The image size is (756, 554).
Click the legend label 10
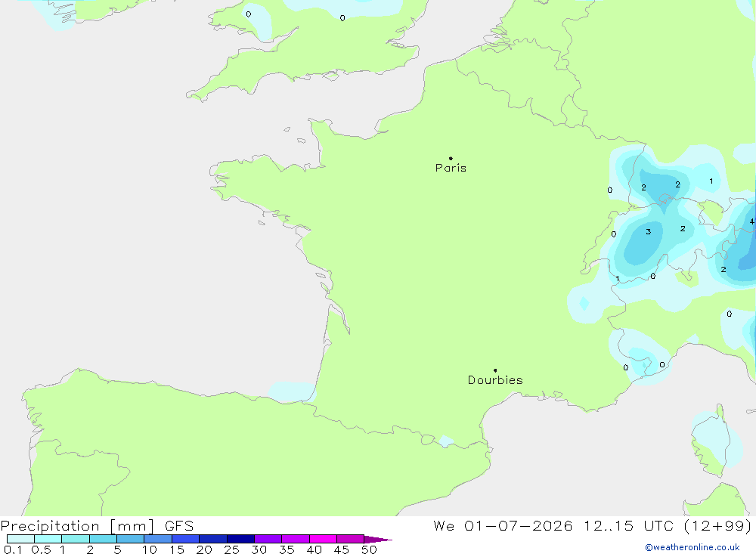149,549
